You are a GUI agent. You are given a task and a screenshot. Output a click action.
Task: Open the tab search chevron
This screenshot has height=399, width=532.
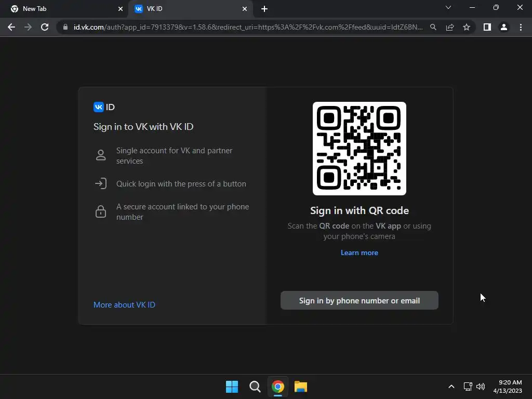[448, 7]
